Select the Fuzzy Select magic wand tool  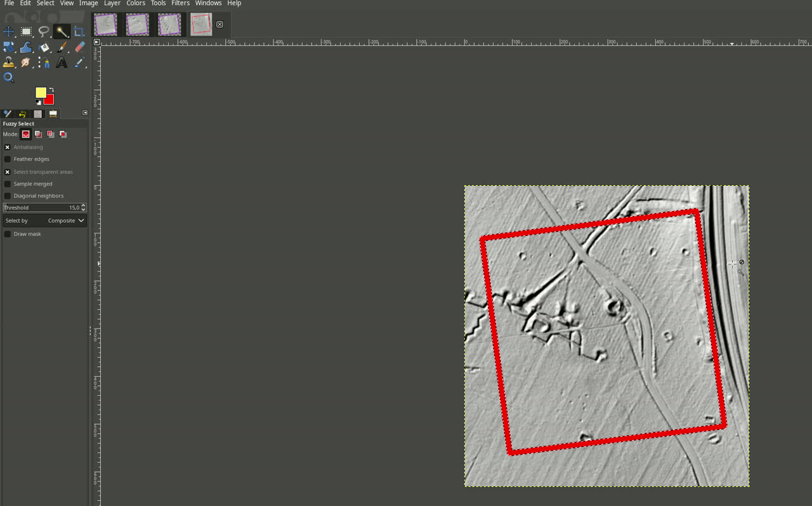click(62, 31)
